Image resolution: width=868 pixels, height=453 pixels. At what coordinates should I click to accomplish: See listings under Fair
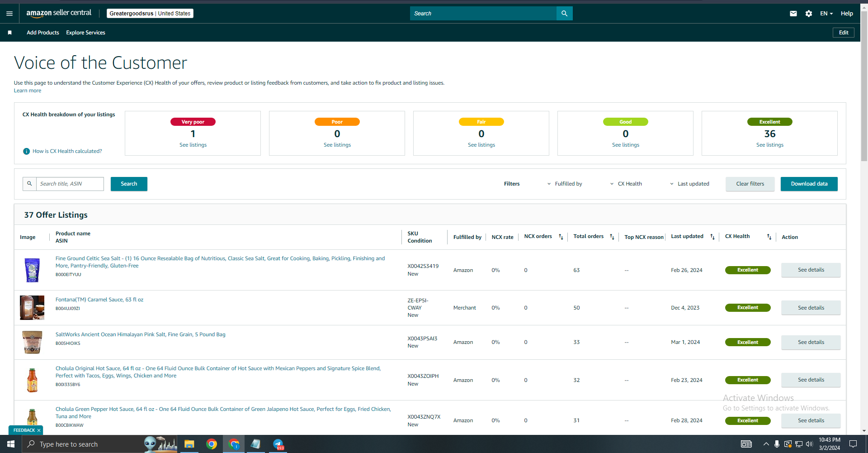click(481, 145)
